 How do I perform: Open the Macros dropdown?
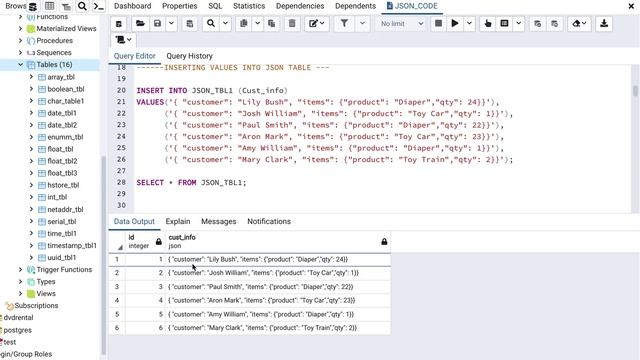click(x=123, y=40)
